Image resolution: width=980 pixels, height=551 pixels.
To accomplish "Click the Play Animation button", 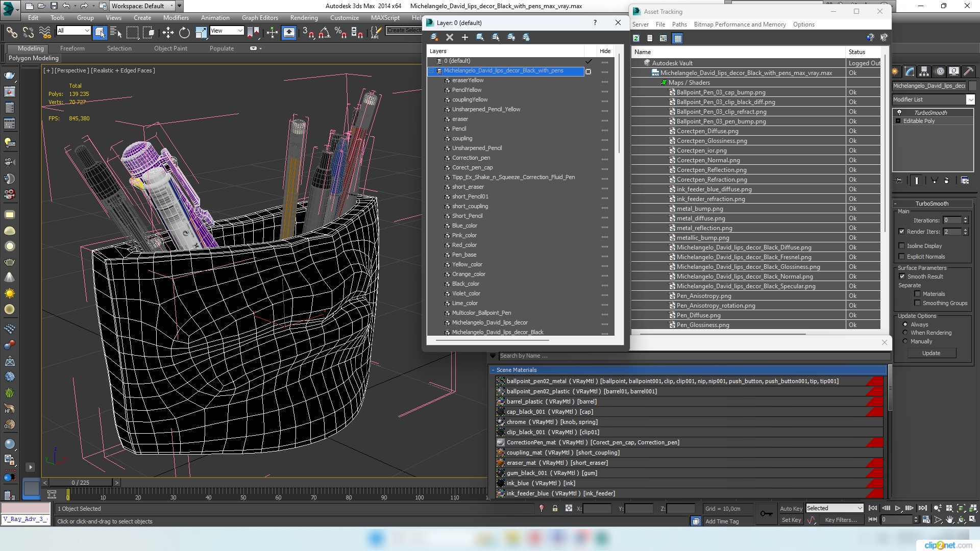I will pyautogui.click(x=898, y=508).
